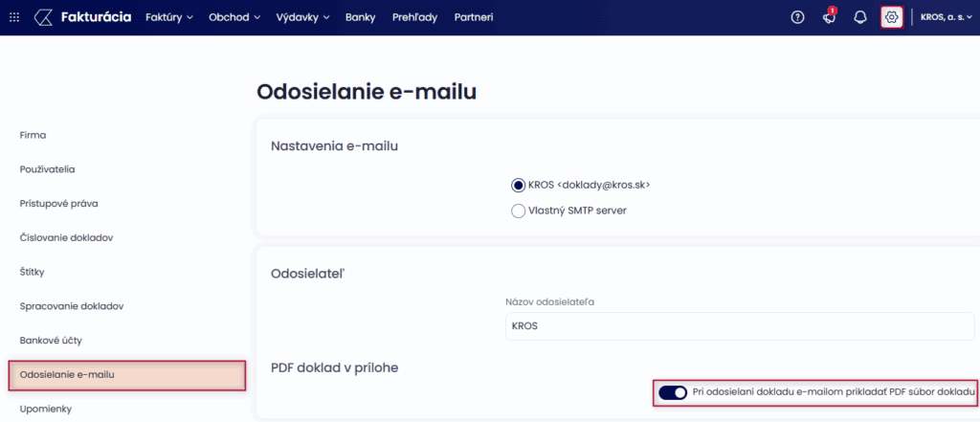Viewport: 980px width, 422px height.
Task: Open the notifications bell icon
Action: (859, 17)
